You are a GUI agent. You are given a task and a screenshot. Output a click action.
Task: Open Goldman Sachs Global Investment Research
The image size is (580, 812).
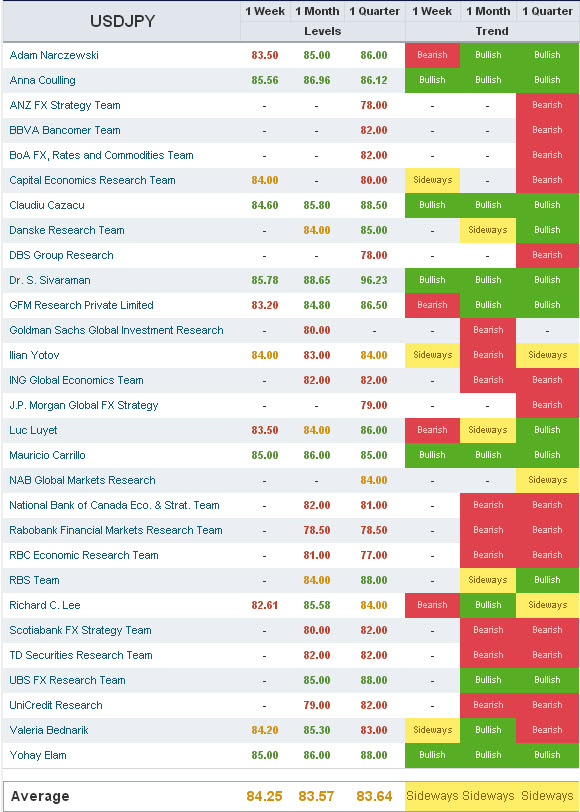pos(117,330)
